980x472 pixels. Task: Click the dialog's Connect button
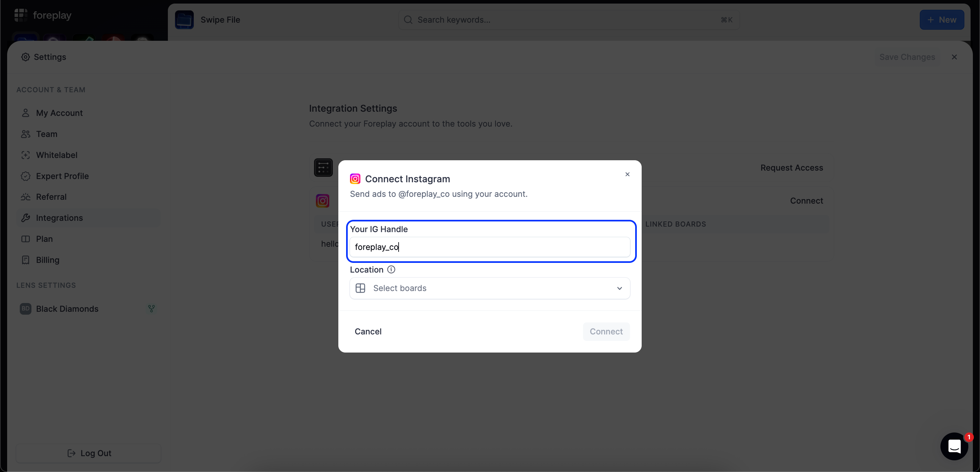(x=606, y=332)
